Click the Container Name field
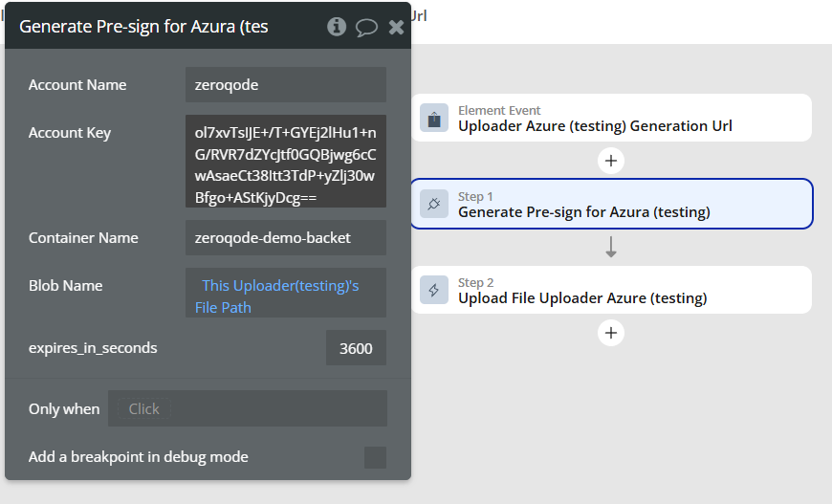Screen dimensions: 832x504 click(x=285, y=237)
